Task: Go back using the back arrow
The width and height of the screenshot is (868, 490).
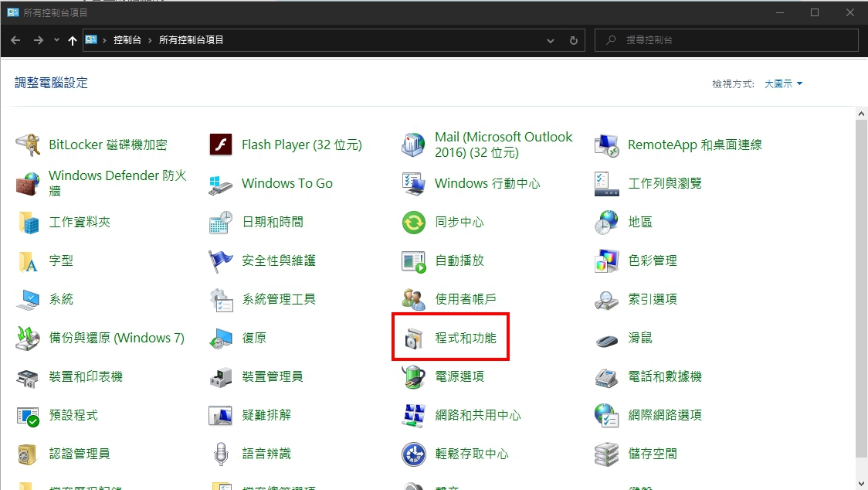Action: 15,40
